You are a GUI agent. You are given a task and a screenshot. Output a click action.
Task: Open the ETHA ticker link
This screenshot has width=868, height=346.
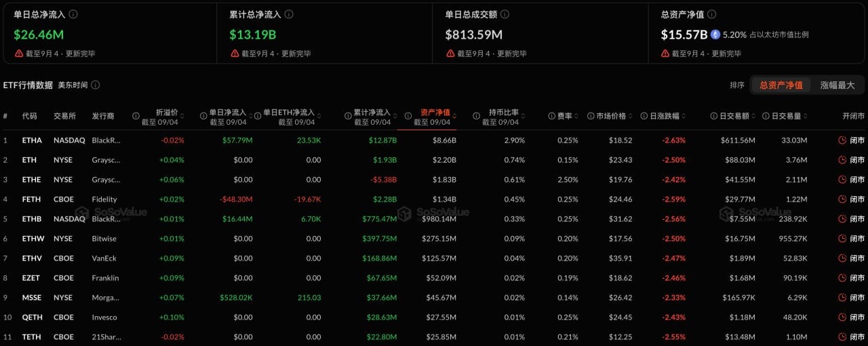(x=32, y=140)
